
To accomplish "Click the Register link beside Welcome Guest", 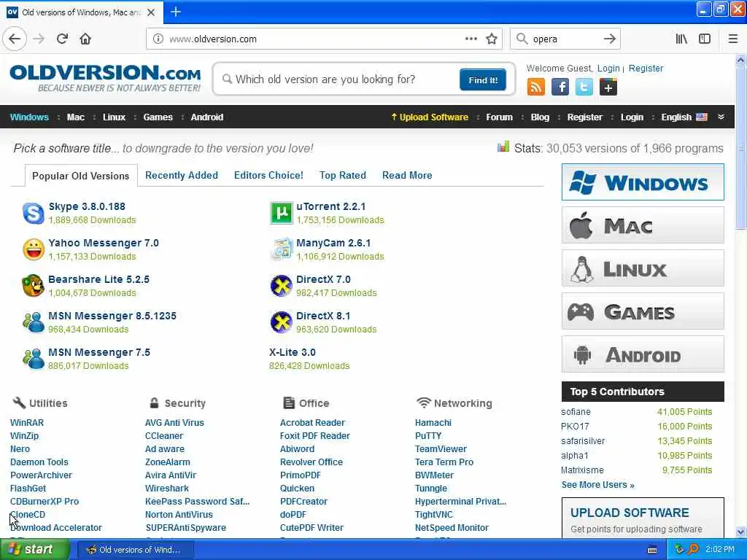I will click(x=646, y=68).
